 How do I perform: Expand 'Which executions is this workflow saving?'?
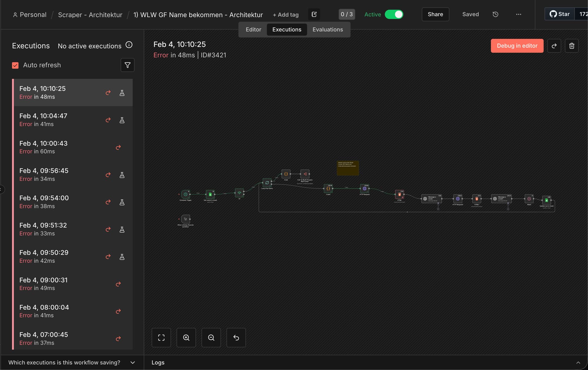[x=133, y=362]
